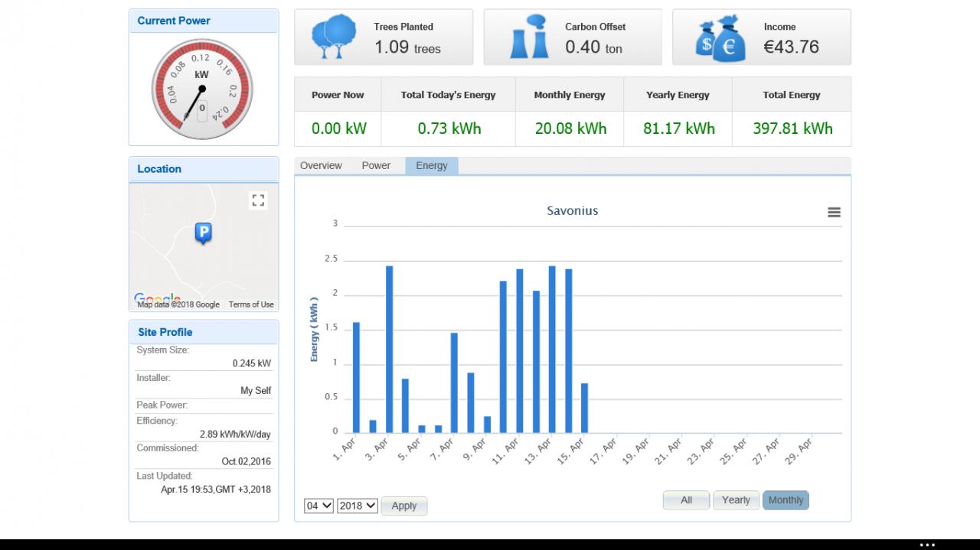Switch chart to Yearly view
Viewport: 980px width, 550px height.
(736, 500)
